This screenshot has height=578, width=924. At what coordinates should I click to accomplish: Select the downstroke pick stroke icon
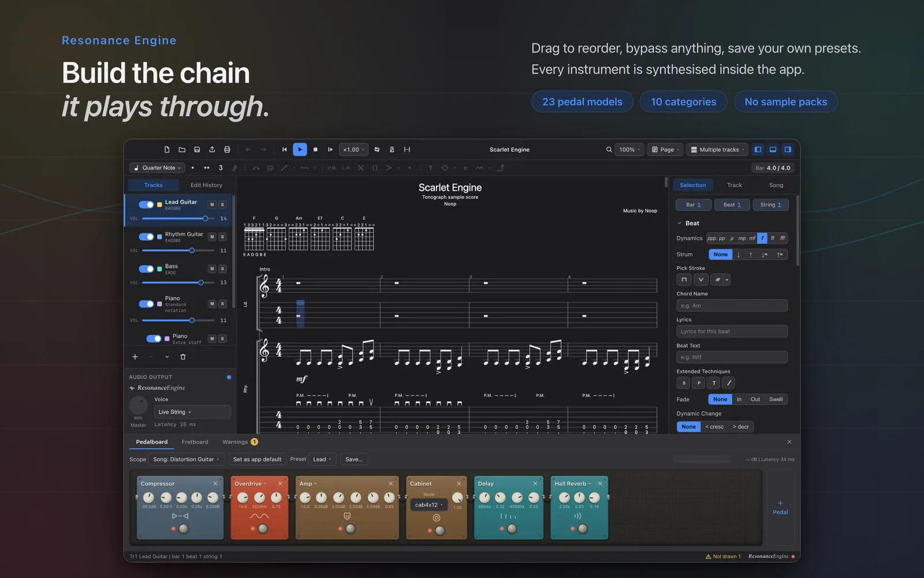tap(684, 280)
